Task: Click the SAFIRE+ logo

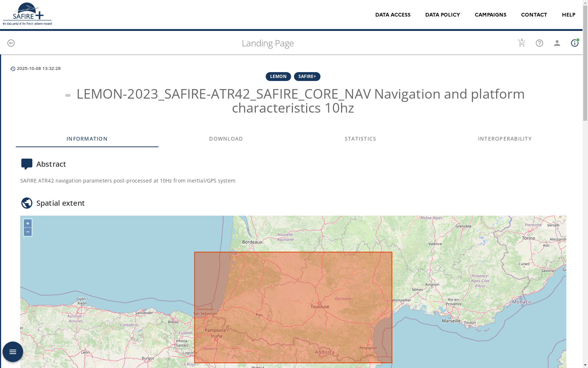Action: click(x=27, y=14)
